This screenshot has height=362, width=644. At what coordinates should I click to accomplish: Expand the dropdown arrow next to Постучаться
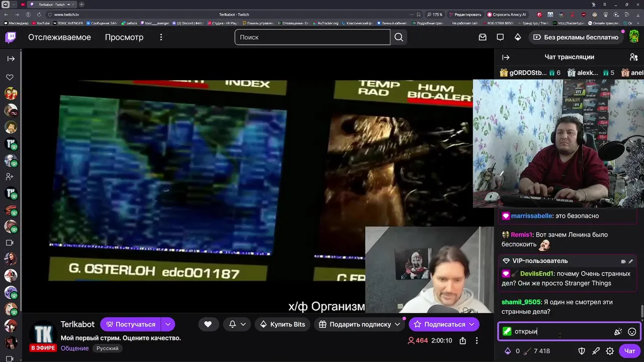tap(168, 324)
